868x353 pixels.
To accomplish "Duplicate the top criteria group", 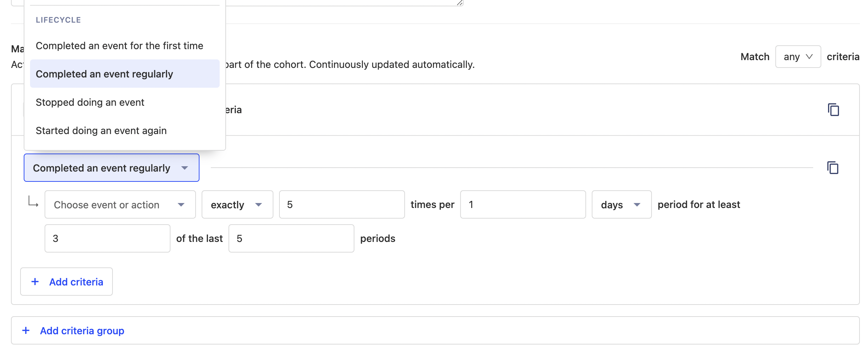I will (834, 110).
